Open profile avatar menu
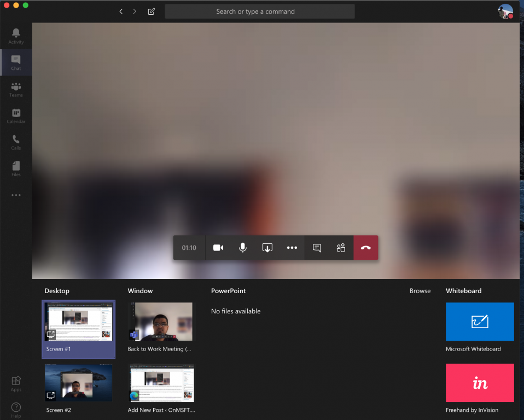This screenshot has width=524, height=420. pos(505,11)
